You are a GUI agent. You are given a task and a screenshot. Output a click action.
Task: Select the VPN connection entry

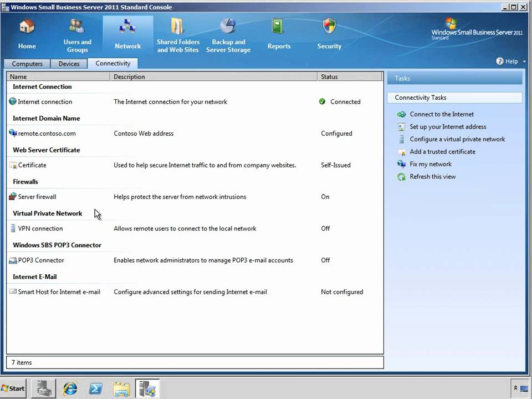click(40, 228)
